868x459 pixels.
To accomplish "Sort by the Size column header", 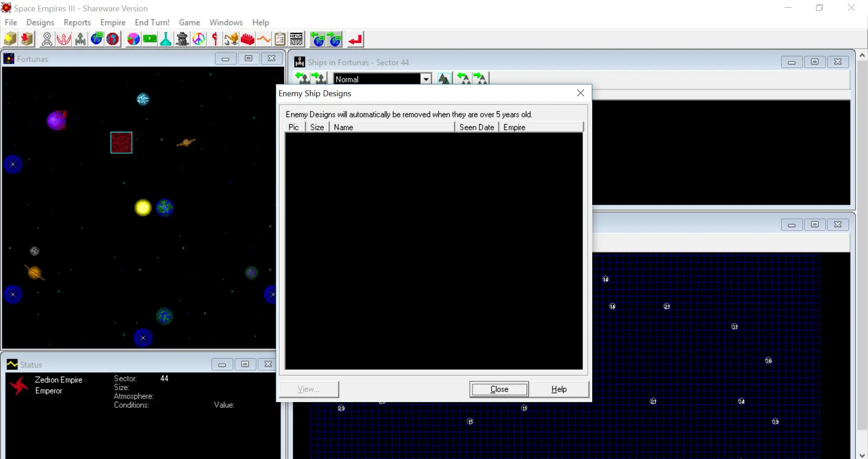I will [x=317, y=127].
